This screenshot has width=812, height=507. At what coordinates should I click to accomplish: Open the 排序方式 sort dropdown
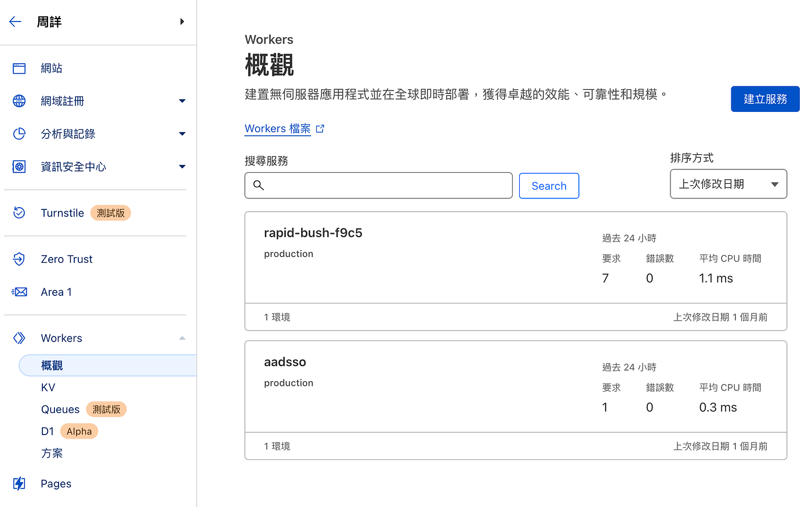pyautogui.click(x=728, y=184)
